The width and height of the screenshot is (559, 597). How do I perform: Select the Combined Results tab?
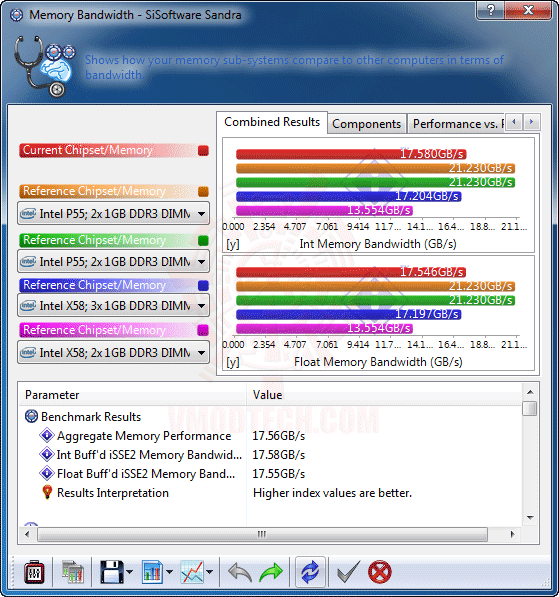tap(272, 122)
